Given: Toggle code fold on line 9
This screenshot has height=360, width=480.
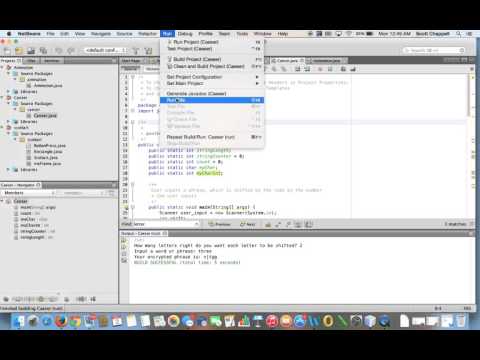Looking at the screenshot, I should 133,122.
